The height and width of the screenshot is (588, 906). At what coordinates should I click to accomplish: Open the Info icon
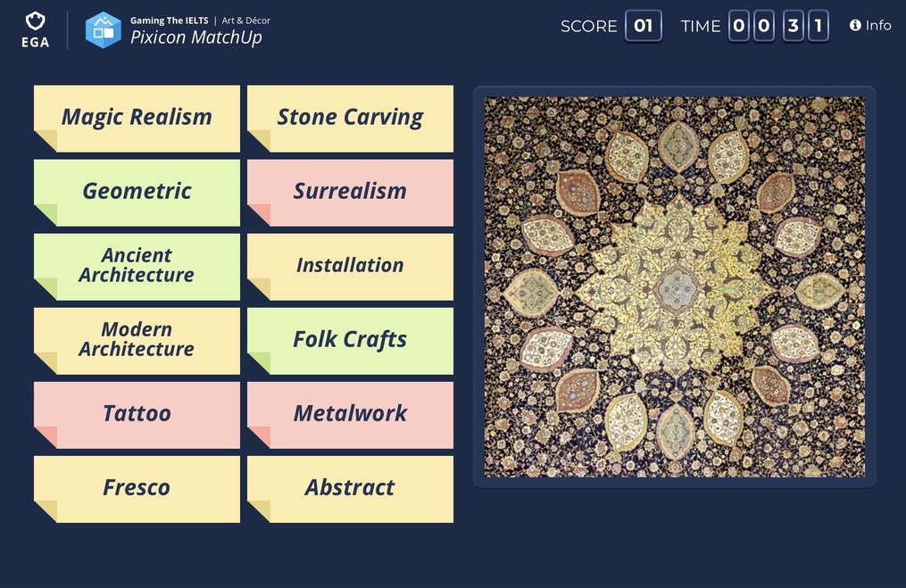pos(855,25)
